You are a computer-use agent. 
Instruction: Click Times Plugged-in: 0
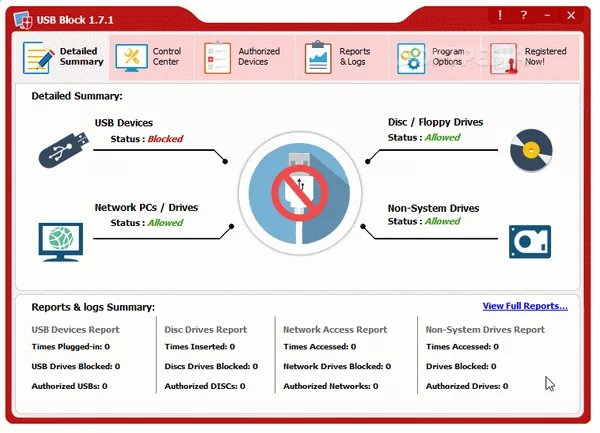click(x=70, y=347)
